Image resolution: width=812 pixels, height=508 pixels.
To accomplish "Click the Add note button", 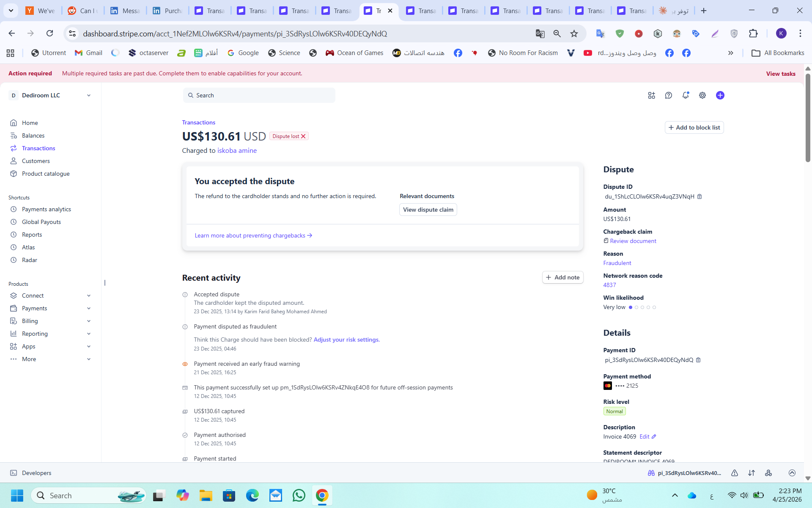I will (562, 277).
